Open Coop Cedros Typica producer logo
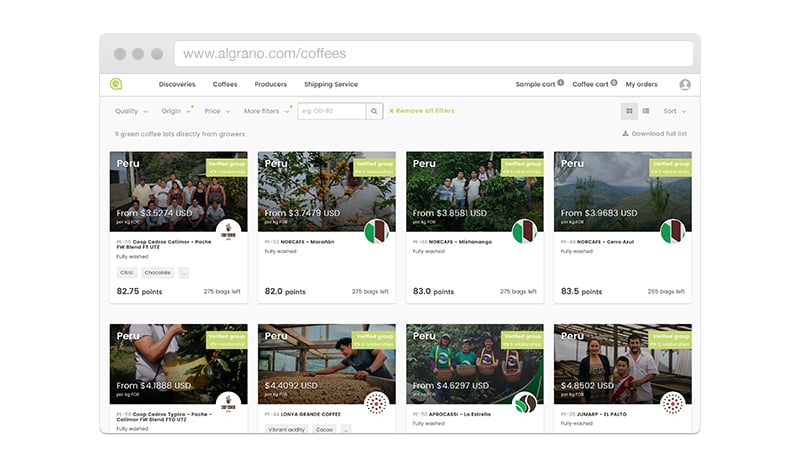 click(x=228, y=404)
